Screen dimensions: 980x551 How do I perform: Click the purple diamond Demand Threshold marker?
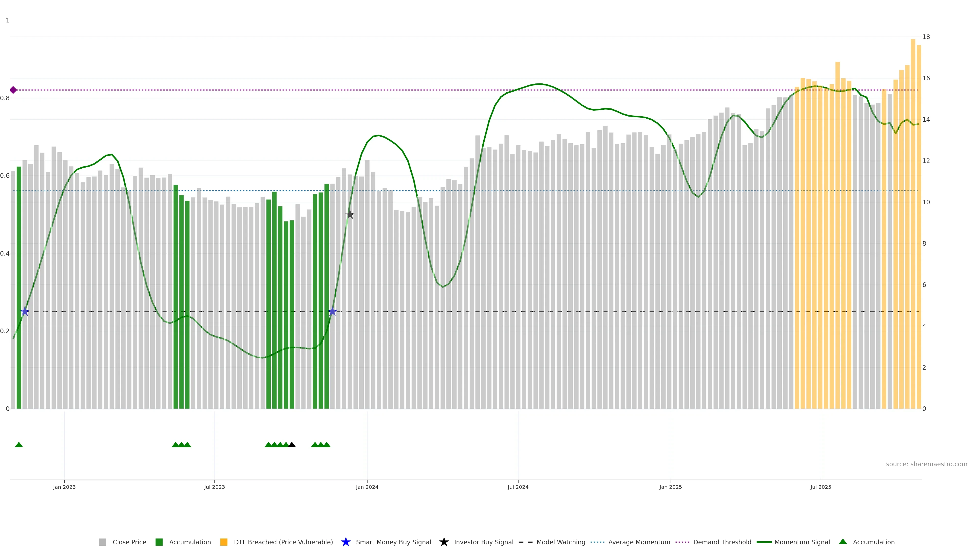click(13, 90)
